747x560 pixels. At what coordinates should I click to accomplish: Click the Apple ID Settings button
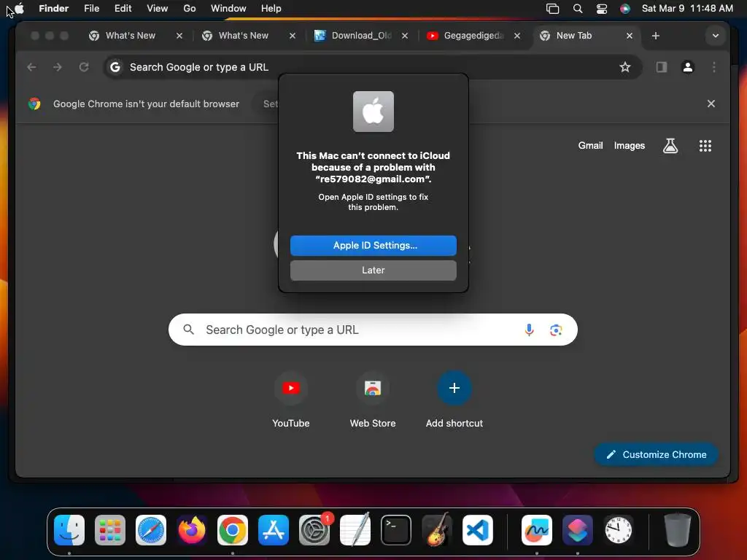[373, 245]
